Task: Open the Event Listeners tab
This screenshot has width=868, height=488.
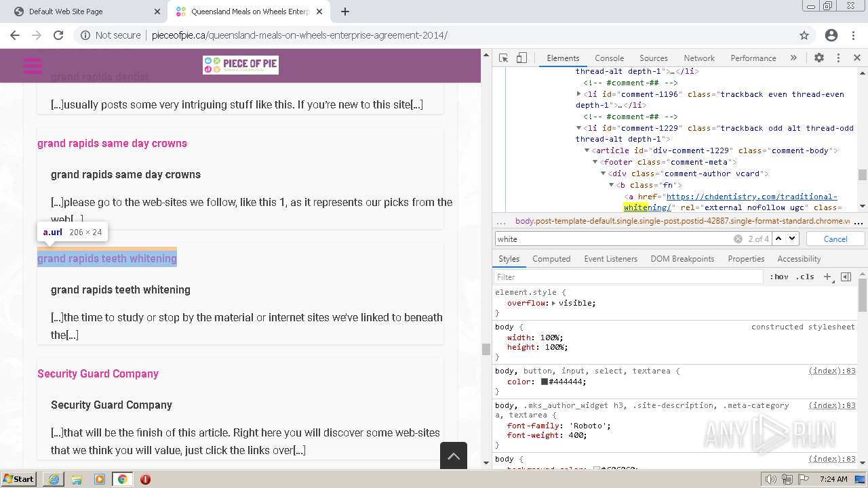Action: [610, 259]
